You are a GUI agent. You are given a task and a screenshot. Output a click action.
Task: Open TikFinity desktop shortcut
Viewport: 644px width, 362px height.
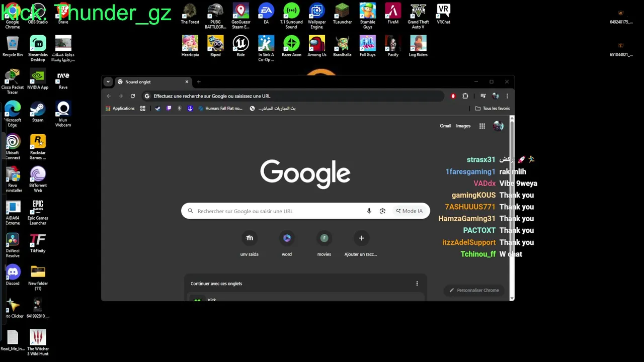[x=38, y=243]
